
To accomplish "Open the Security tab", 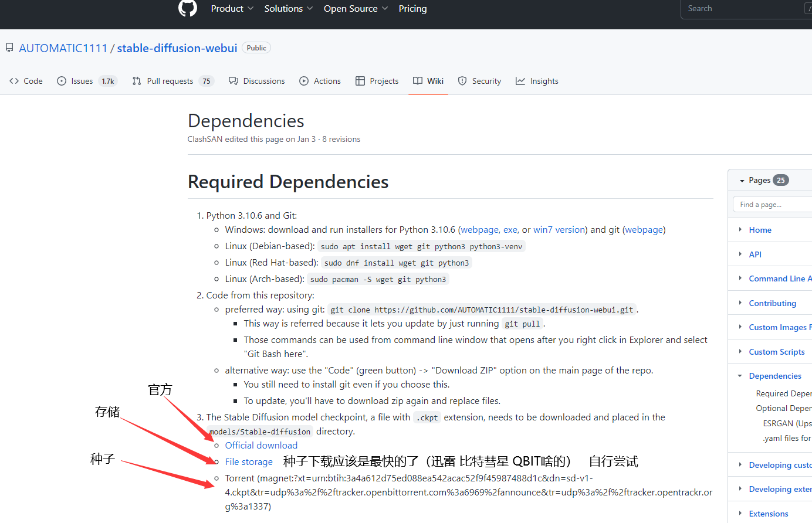I will 479,81.
